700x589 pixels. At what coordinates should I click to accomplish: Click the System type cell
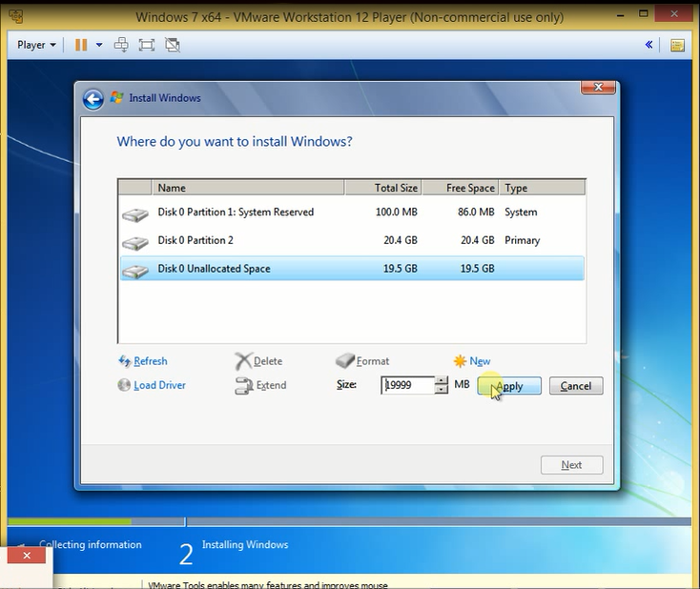coord(521,213)
